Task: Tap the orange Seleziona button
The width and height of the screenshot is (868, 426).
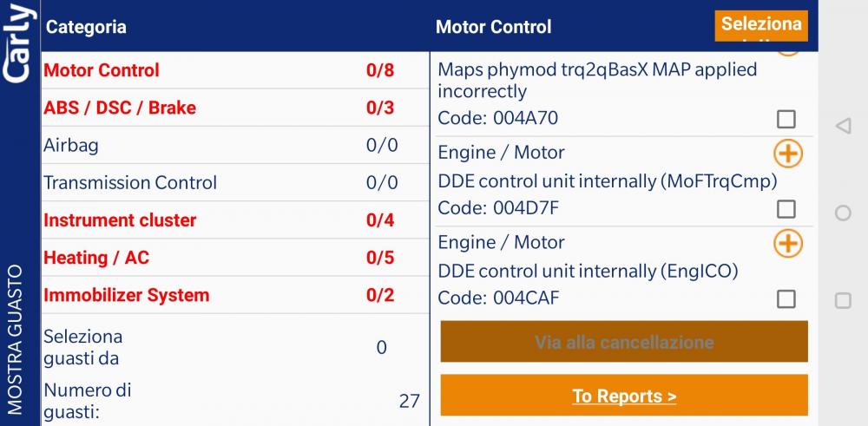Action: coord(761,26)
